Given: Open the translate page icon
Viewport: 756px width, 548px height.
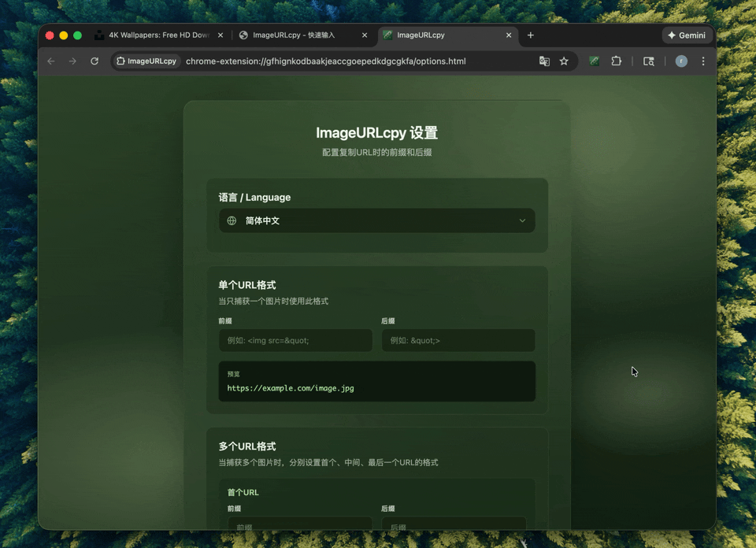Looking at the screenshot, I should point(544,61).
